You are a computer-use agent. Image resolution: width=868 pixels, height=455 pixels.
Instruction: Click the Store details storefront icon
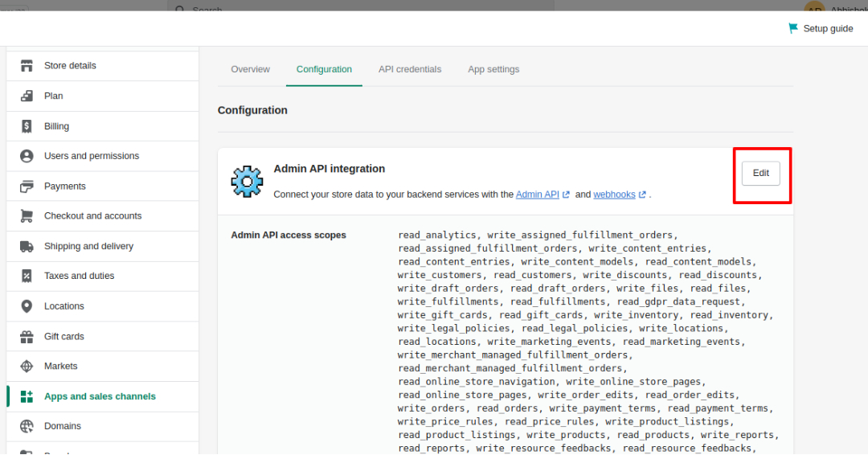click(x=27, y=66)
